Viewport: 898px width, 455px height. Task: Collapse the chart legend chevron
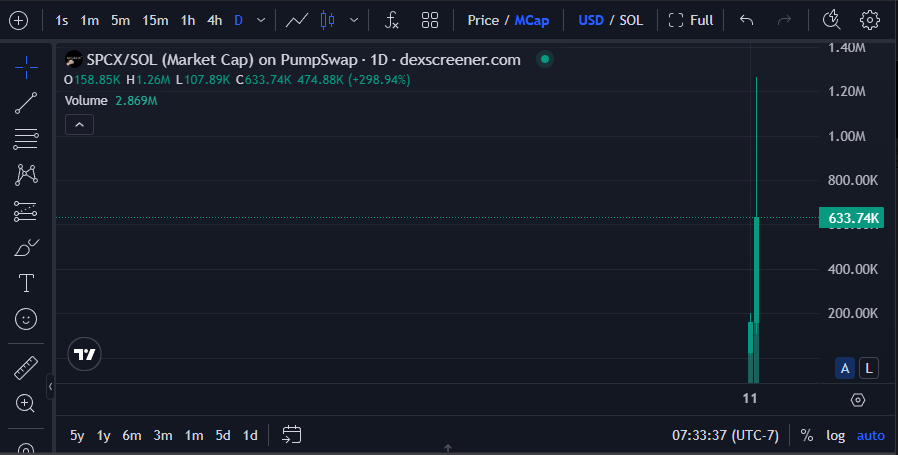(x=80, y=125)
